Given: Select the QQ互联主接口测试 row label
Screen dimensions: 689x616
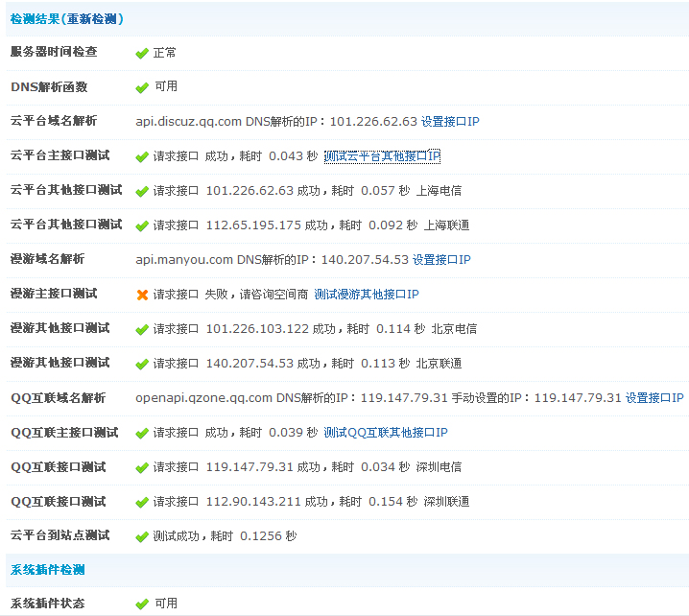Looking at the screenshot, I should (64, 433).
